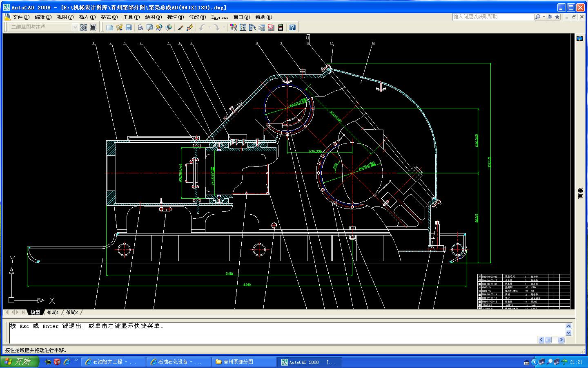Plot the drawing using the printer icon
The image size is (588, 368).
click(140, 27)
